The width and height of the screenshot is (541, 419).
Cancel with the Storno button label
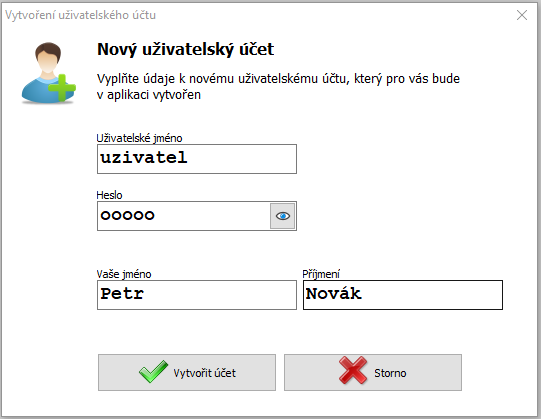pos(390,373)
